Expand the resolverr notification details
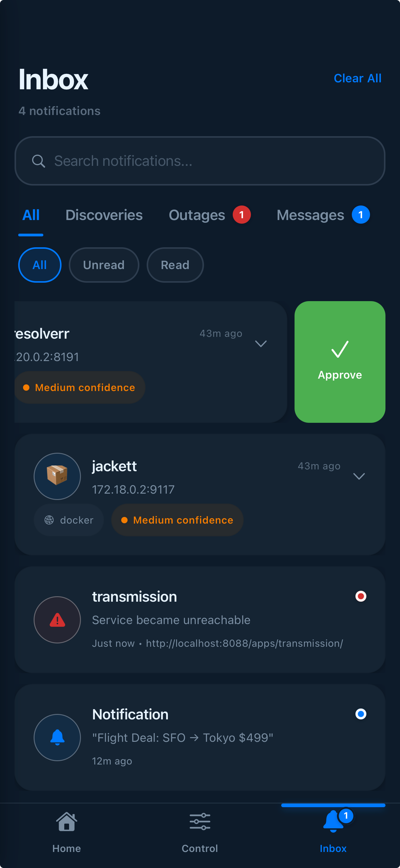This screenshot has width=400, height=868. point(260,344)
